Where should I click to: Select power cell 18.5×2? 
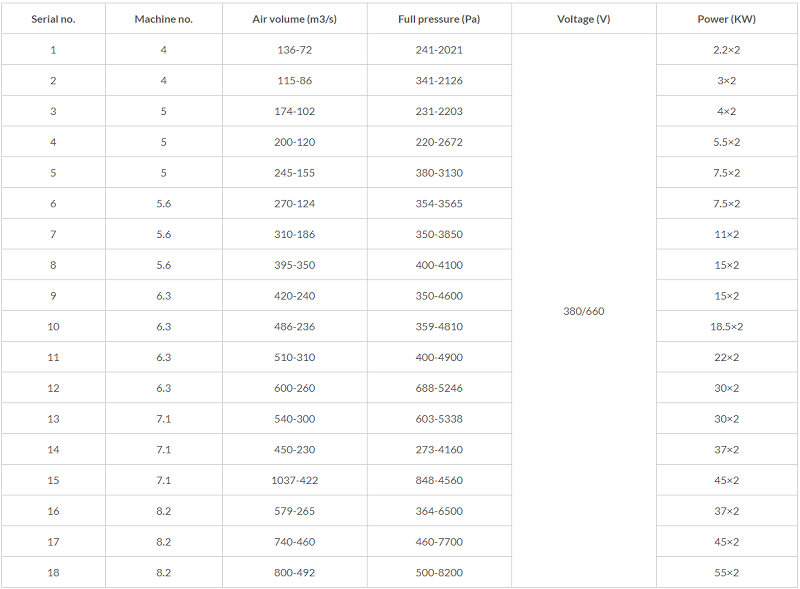(727, 327)
